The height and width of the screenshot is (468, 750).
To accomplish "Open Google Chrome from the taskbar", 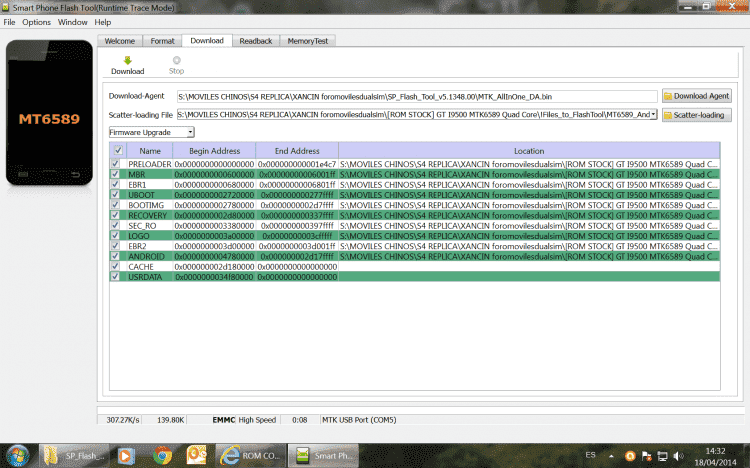I will tap(162, 456).
